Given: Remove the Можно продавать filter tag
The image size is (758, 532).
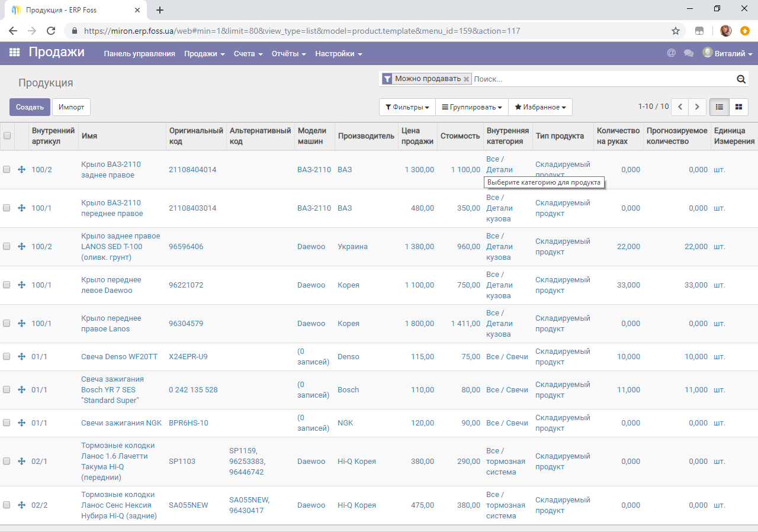Looking at the screenshot, I should click(x=466, y=79).
